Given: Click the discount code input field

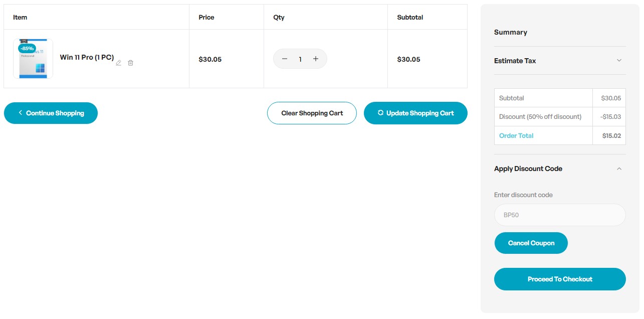Looking at the screenshot, I should pos(560,215).
